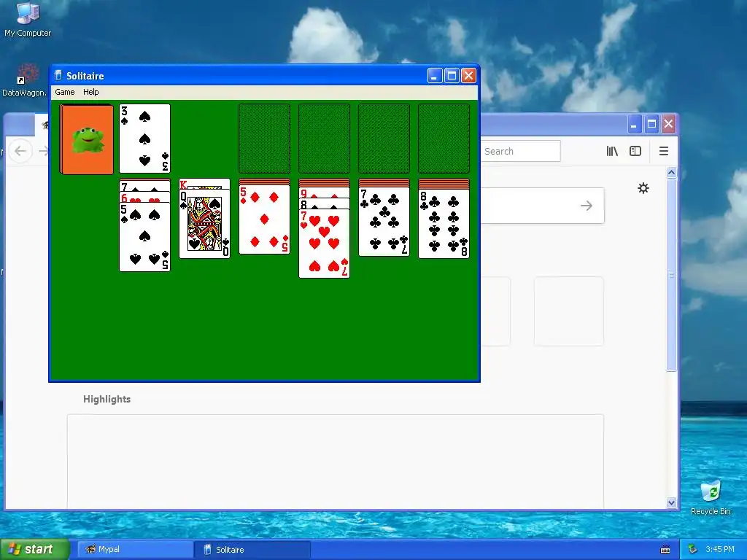Open the Recycle Bin icon
The width and height of the screenshot is (747, 560).
point(711,497)
